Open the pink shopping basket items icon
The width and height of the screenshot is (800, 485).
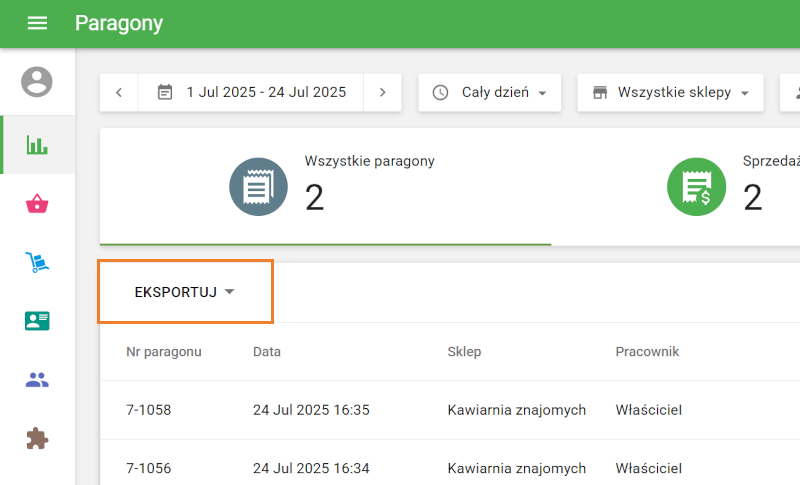coord(37,204)
